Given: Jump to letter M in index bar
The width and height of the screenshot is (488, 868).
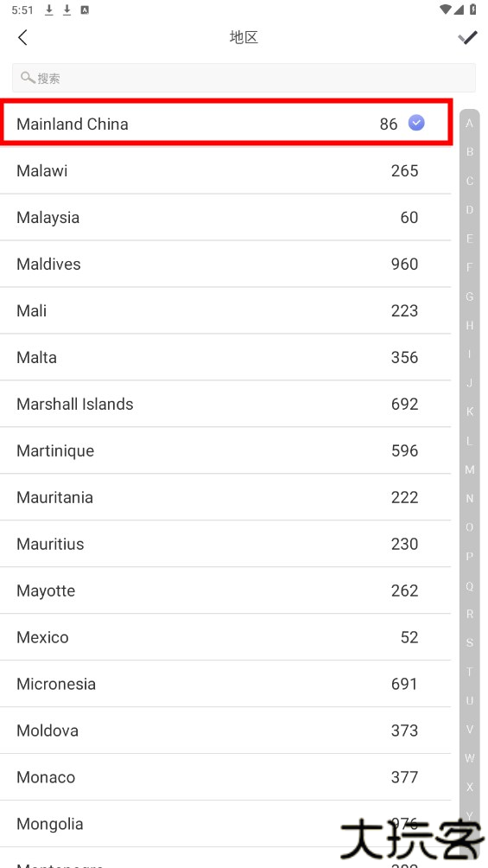Looking at the screenshot, I should [469, 469].
